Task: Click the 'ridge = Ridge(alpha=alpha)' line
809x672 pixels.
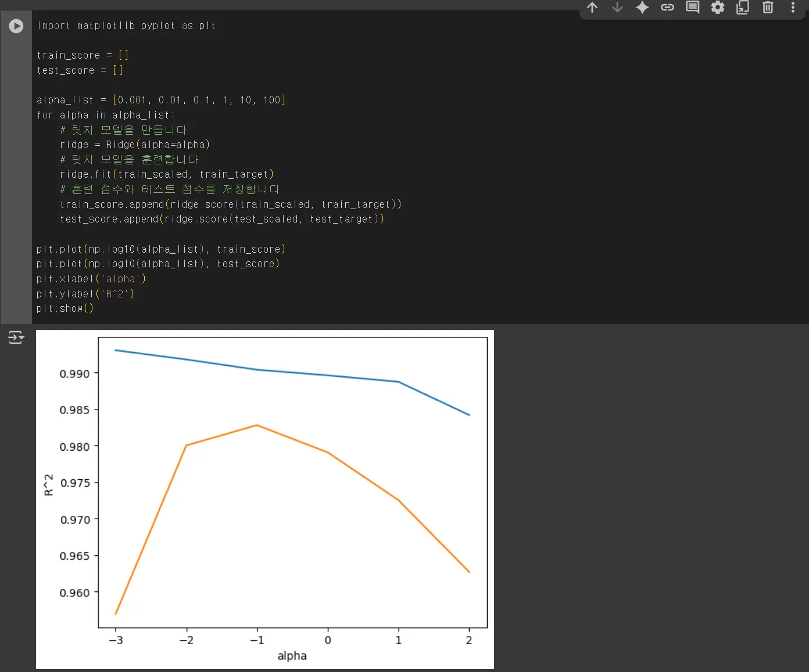Action: (135, 145)
